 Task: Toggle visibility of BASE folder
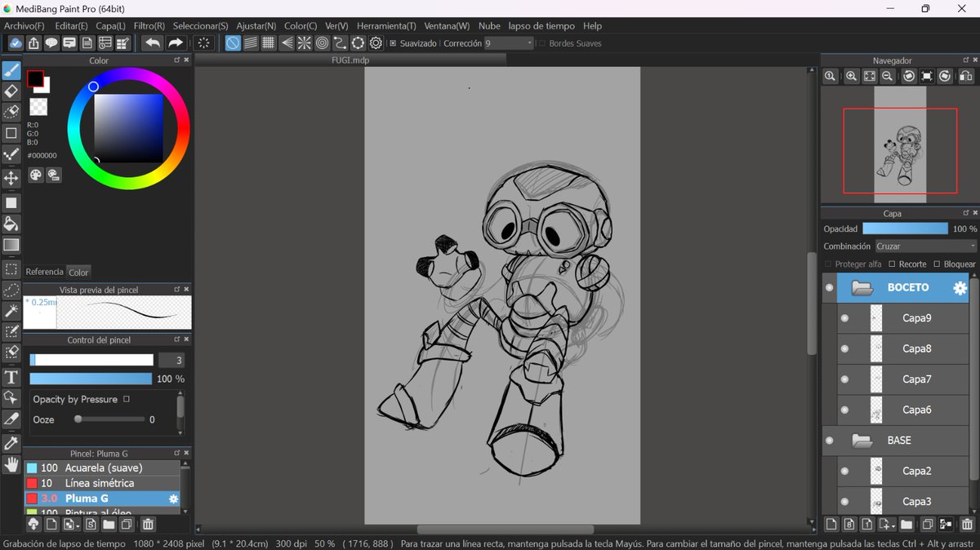coord(829,441)
